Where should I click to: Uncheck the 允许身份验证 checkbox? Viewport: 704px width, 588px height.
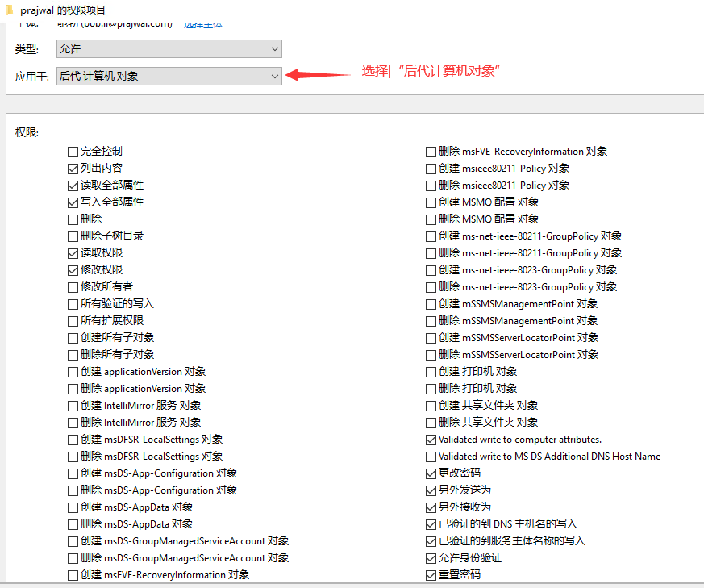[x=431, y=558]
